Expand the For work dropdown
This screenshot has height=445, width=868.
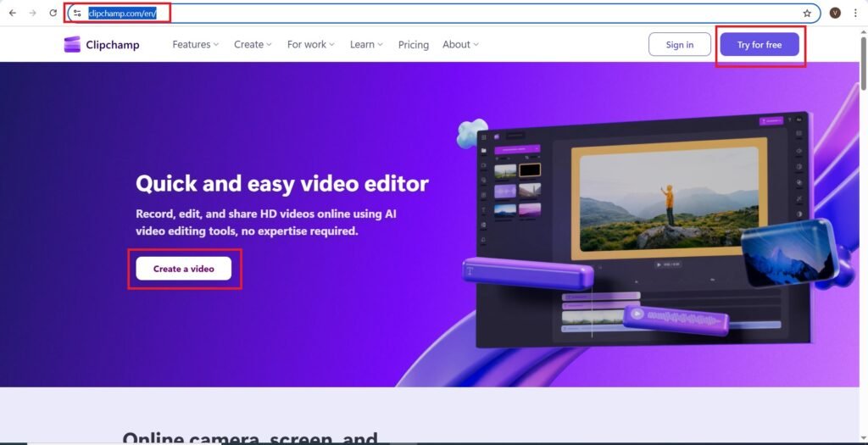coord(310,45)
